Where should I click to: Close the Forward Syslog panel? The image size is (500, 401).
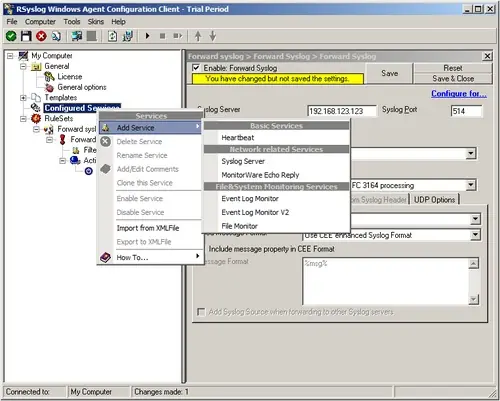coord(487,56)
